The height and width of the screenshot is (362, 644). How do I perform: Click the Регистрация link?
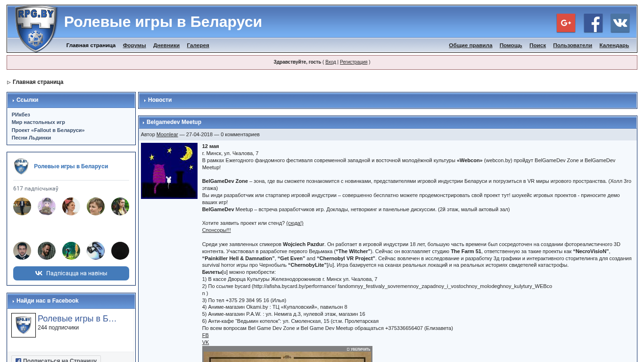(354, 62)
